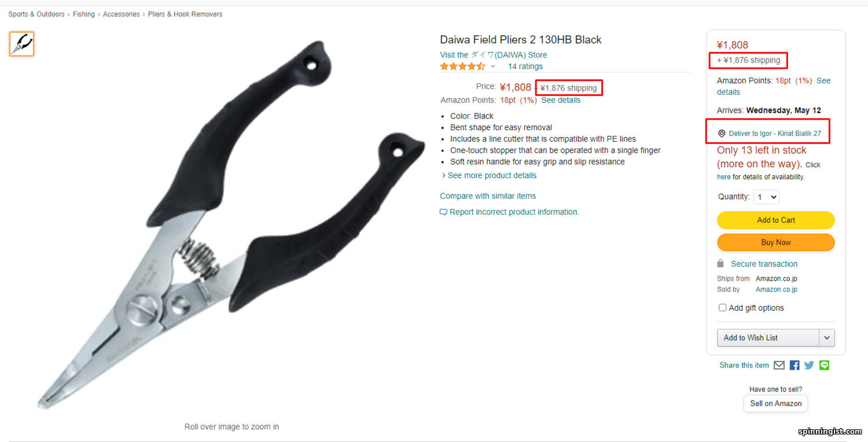The image size is (868, 442).
Task: Share this item on Twitter
Action: pos(809,365)
